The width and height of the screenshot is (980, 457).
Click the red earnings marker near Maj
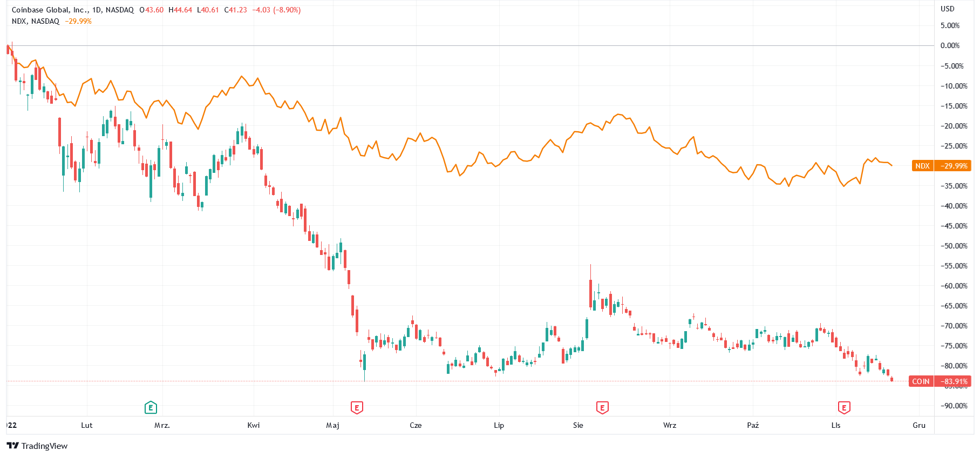click(x=357, y=408)
